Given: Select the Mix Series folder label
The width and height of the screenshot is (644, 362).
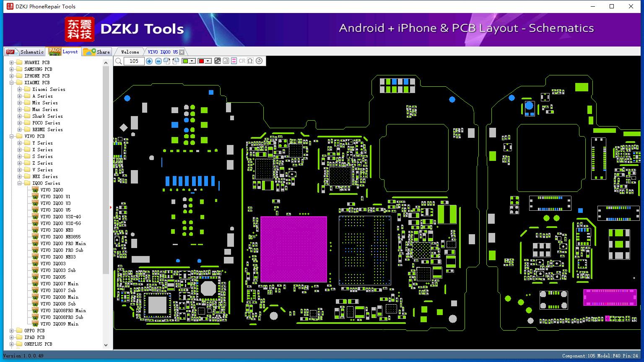Looking at the screenshot, I should (45, 103).
